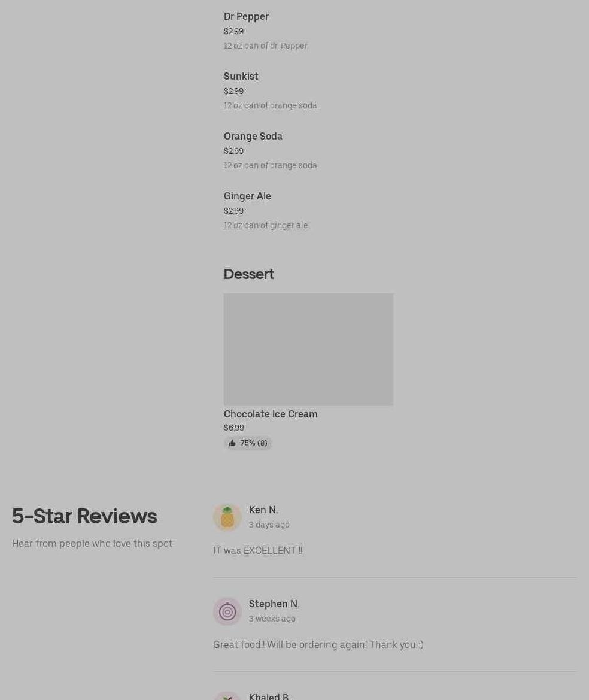589x700 pixels.
Task: Click the Dr Pepper description text
Action: tap(266, 46)
